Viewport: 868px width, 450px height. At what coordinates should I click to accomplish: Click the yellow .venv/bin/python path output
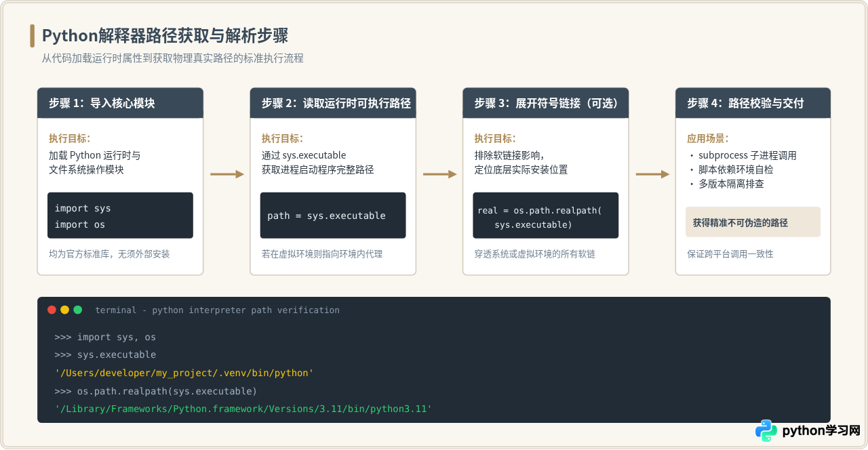tap(184, 373)
